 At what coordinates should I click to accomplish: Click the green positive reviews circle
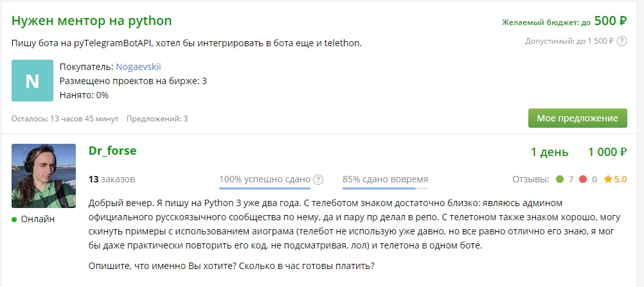point(559,179)
